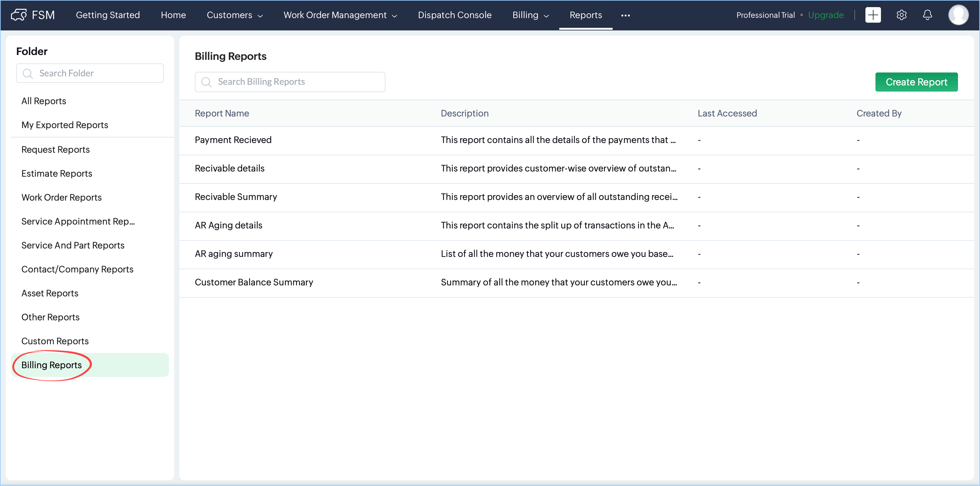
Task: Click the more options ellipsis icon
Action: point(625,15)
